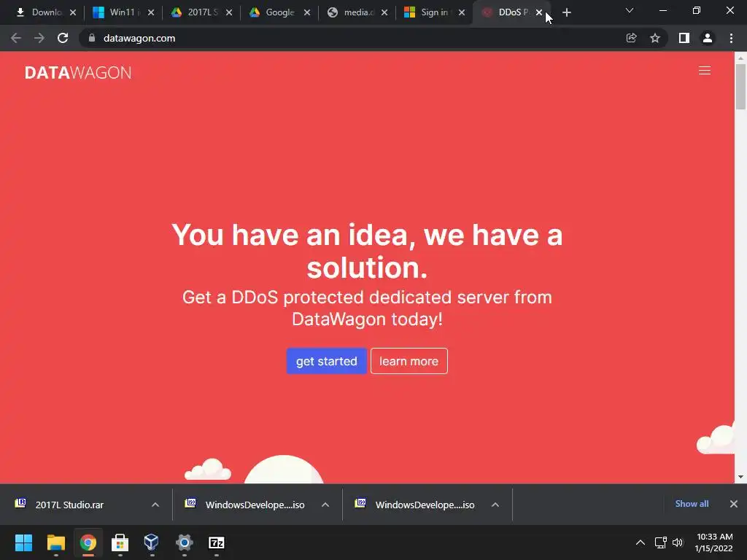
Task: Click the datawagon.com address bar
Action: pyautogui.click(x=352, y=38)
